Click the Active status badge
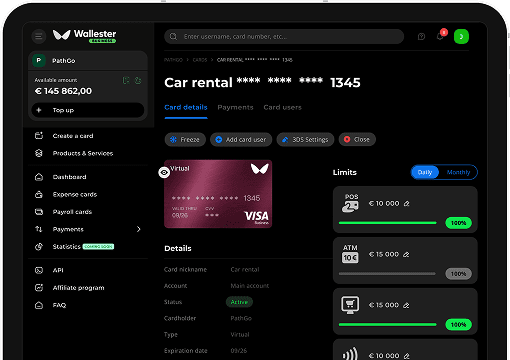Viewport: 510px width, 360px height. coord(239,302)
